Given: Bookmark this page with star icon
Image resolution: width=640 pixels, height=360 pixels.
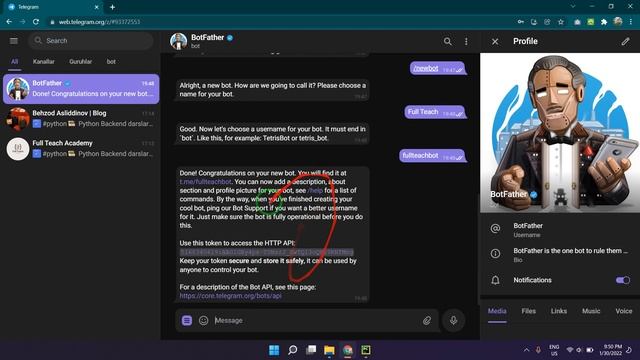Looking at the screenshot, I should pyautogui.click(x=561, y=22).
